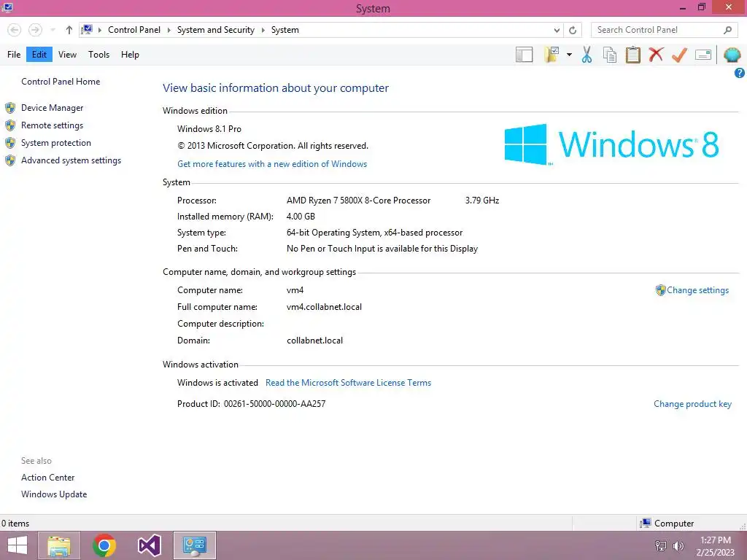Refresh the System page
The height and width of the screenshot is (560, 747).
(573, 30)
